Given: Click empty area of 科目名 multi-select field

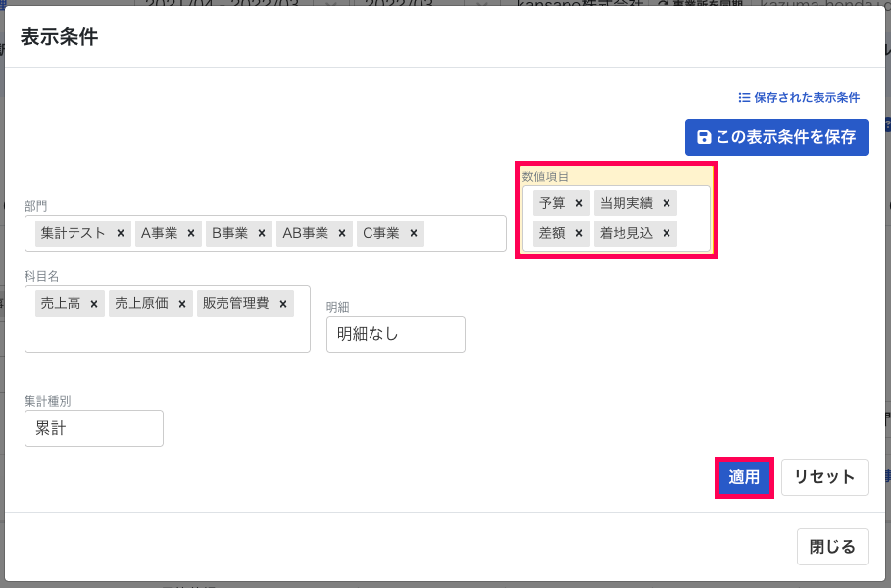Looking at the screenshot, I should 167,332.
